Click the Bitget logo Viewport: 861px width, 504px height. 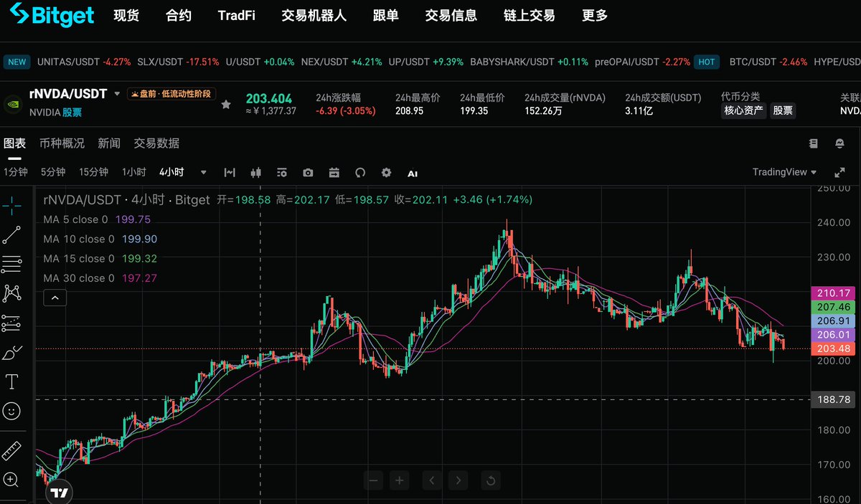pyautogui.click(x=52, y=16)
